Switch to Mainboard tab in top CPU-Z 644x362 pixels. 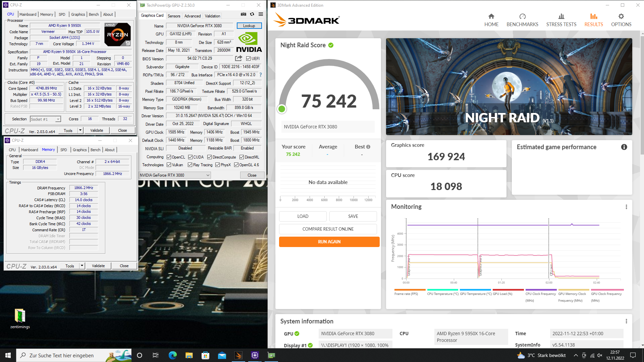28,14
